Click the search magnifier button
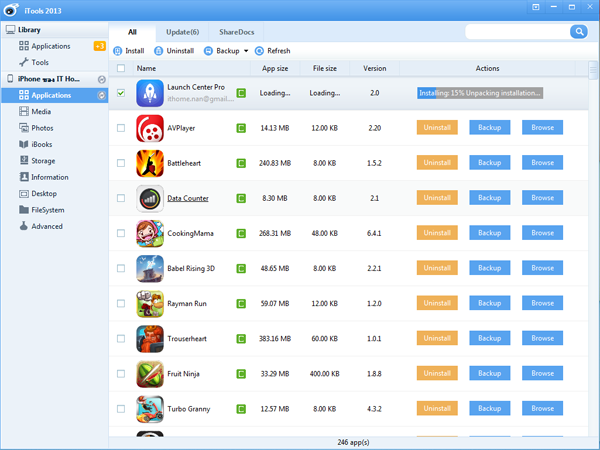Image resolution: width=600 pixels, height=450 pixels. click(578, 32)
